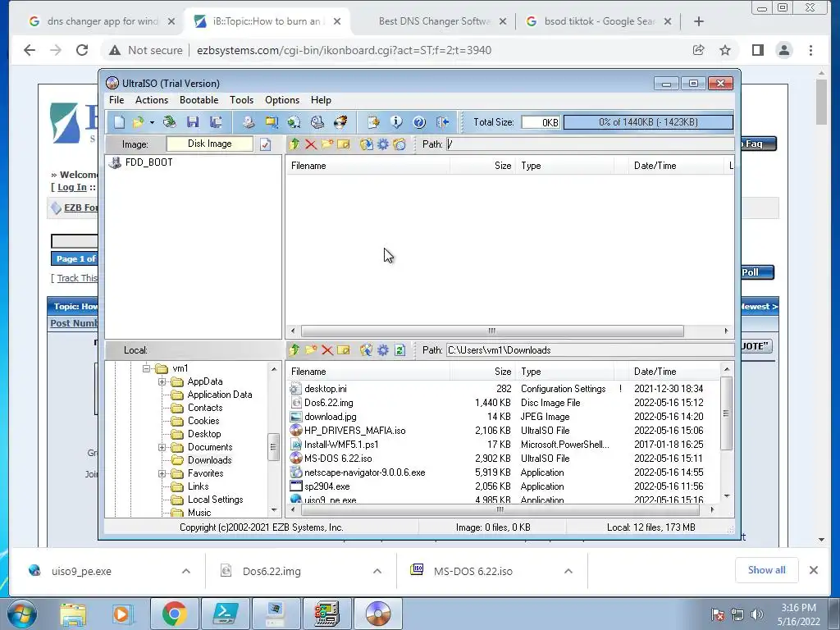Open the Options menu

[282, 100]
